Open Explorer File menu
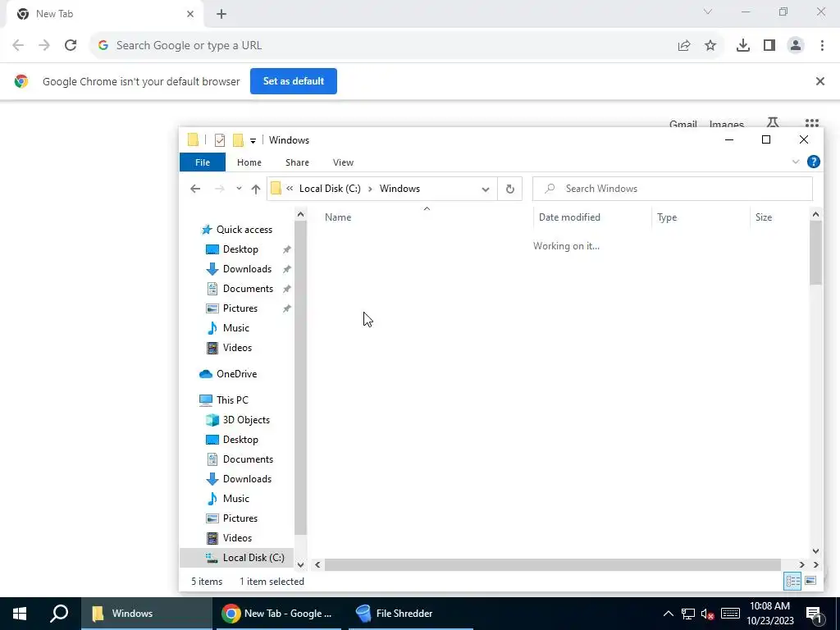This screenshot has width=840, height=630. (203, 162)
